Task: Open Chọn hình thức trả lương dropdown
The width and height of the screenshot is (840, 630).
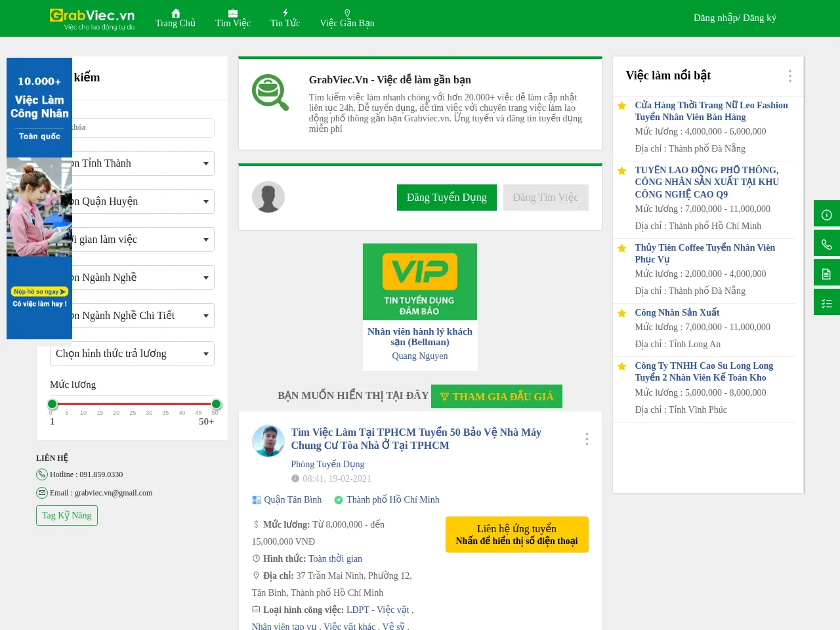Action: 132,354
